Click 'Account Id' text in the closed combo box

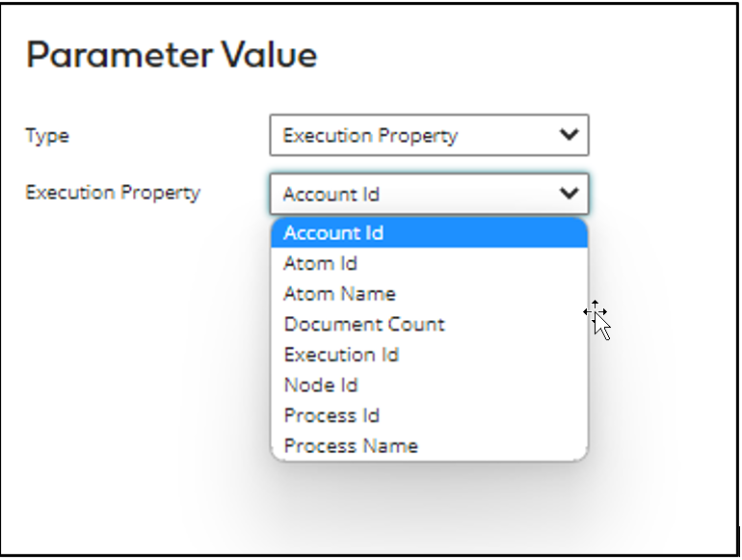[x=331, y=195]
